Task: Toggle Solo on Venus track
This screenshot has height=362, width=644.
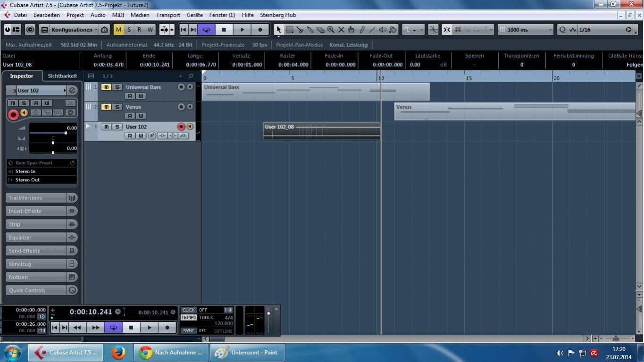Action: [x=117, y=107]
